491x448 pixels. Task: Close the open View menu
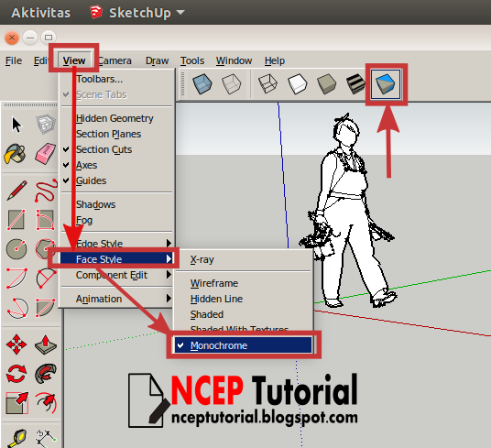pyautogui.click(x=74, y=60)
